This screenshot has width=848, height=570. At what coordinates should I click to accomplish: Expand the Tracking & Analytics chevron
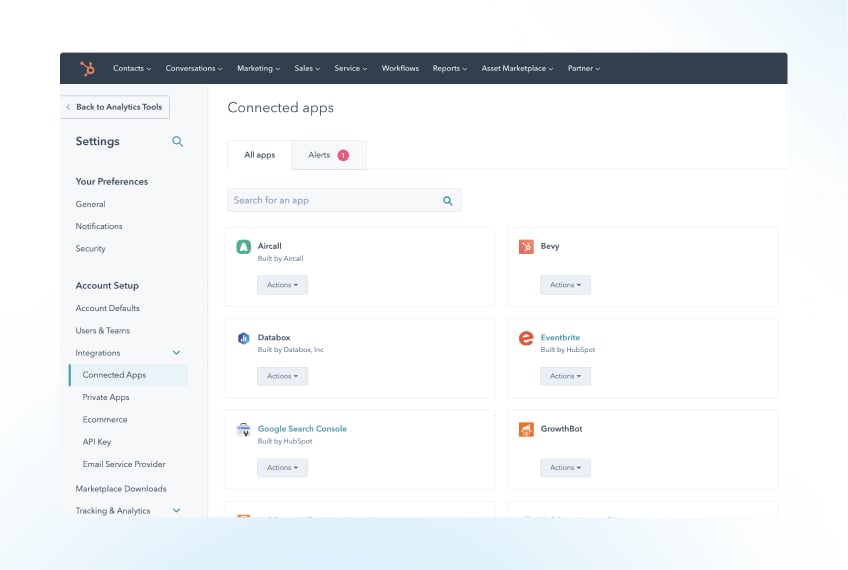tap(176, 511)
